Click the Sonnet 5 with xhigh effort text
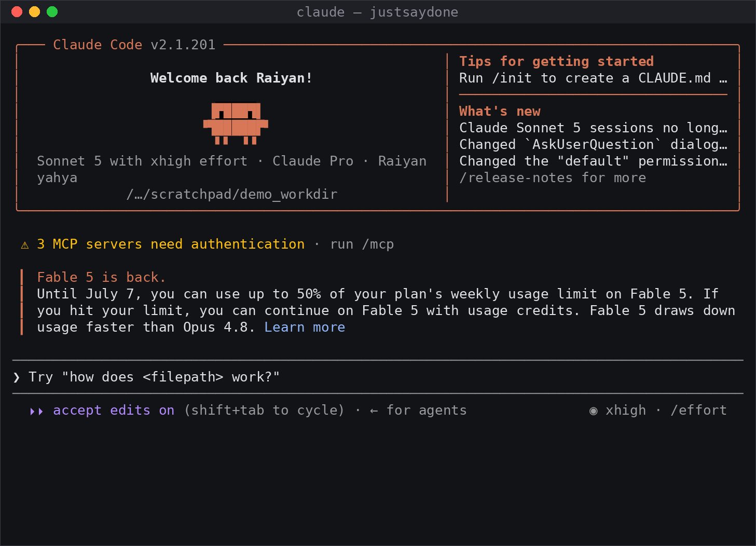Viewport: 756px width, 546px height. click(142, 161)
